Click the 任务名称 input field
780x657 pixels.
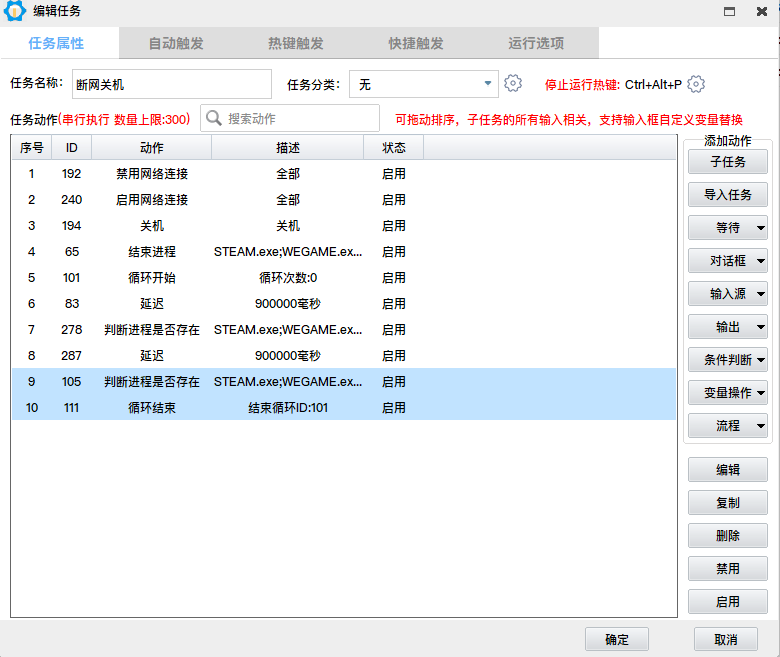click(171, 84)
